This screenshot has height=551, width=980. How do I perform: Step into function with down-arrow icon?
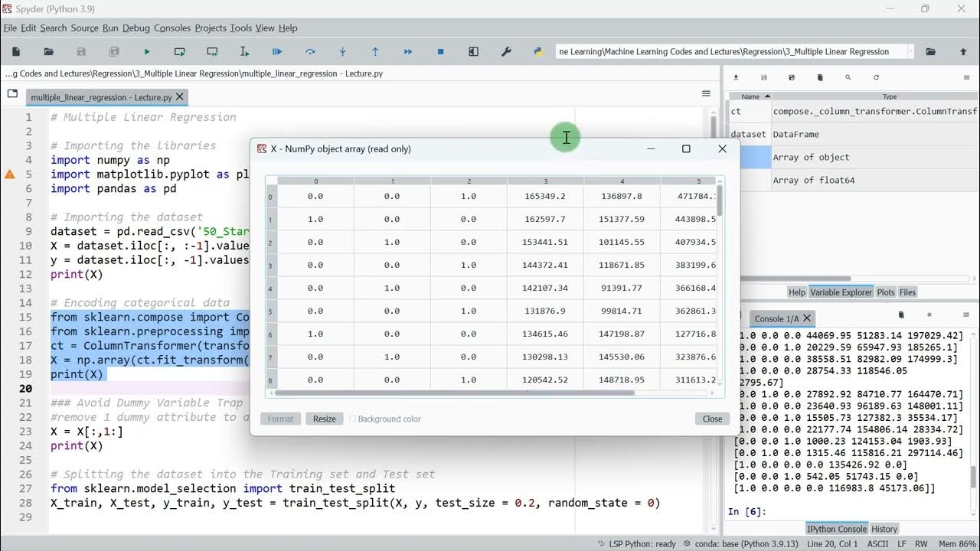point(342,51)
